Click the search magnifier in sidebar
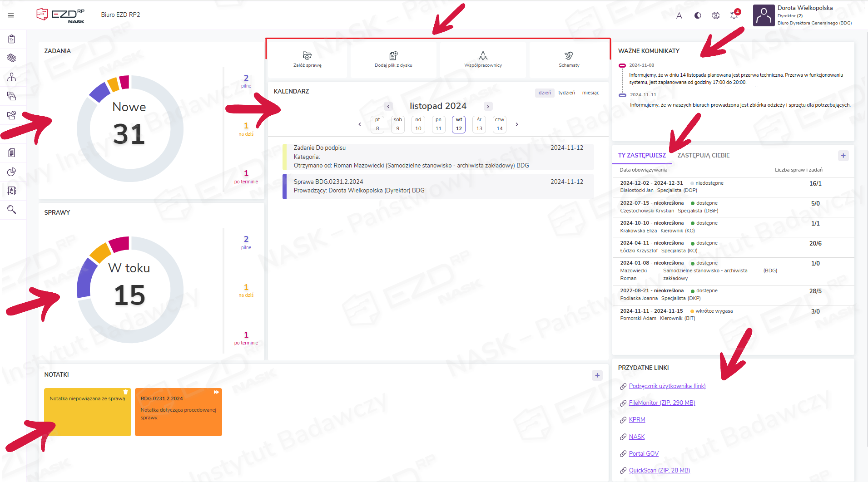 12,210
